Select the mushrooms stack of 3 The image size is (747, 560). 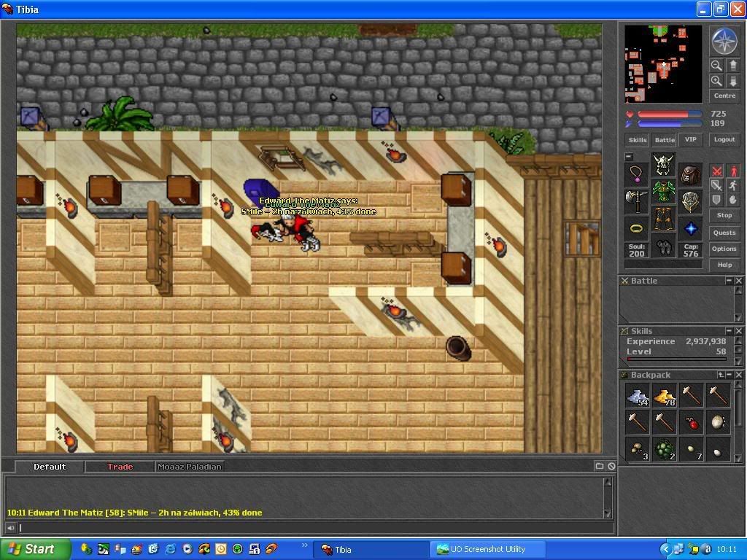638,449
